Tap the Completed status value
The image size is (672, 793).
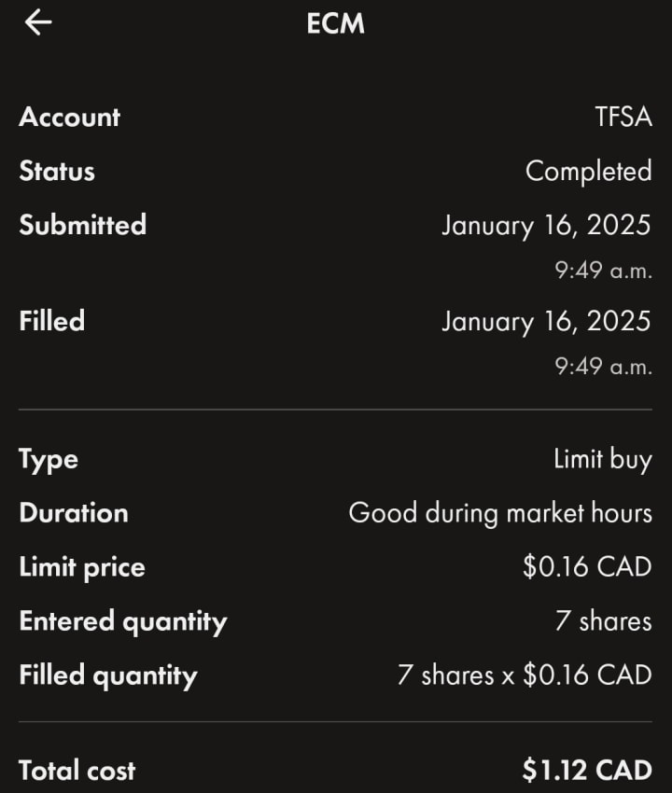pyautogui.click(x=588, y=172)
